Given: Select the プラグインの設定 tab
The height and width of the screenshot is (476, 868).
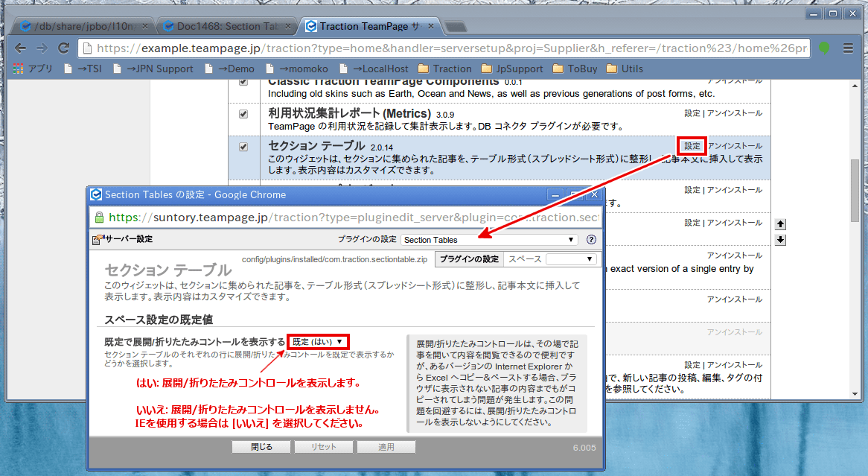Looking at the screenshot, I should click(x=468, y=259).
